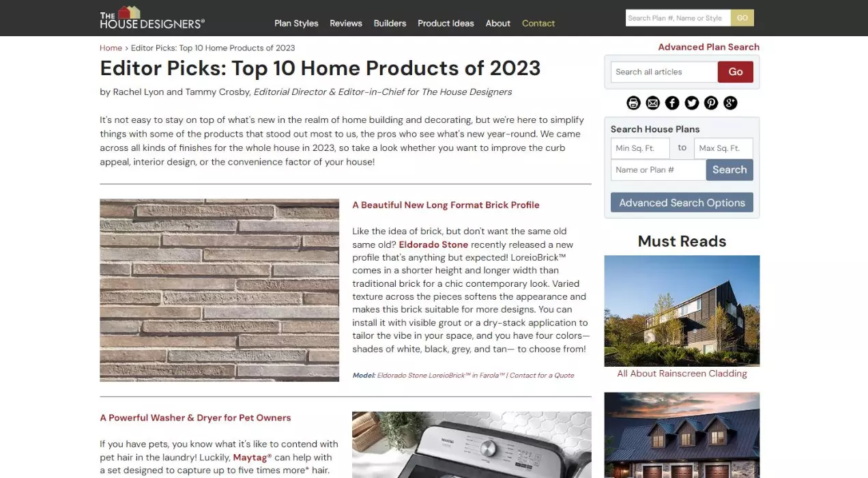Viewport: 868px width, 478px height.
Task: Click the header plan search field
Action: (x=678, y=18)
